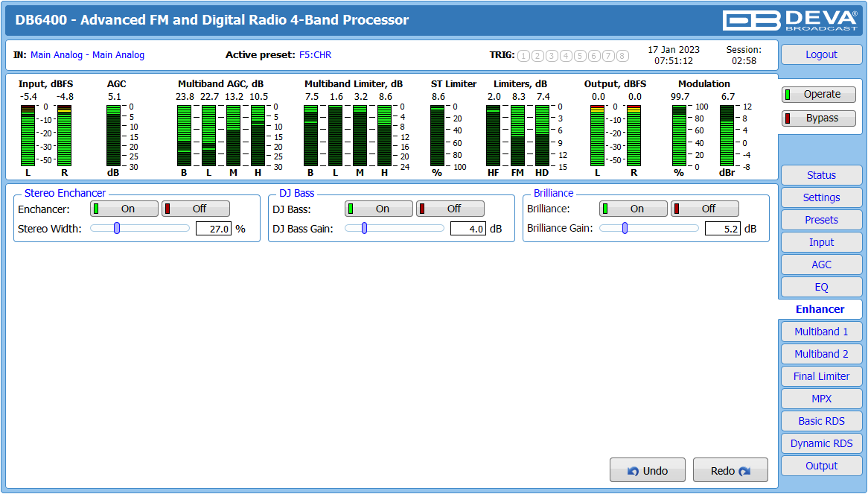Click the Session timer 02:58
Screen dimensions: 868x494
point(744,61)
